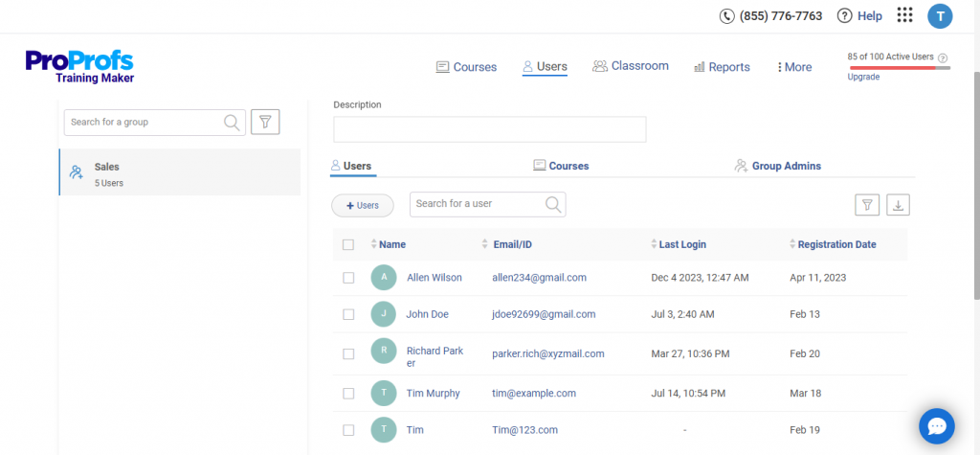Image resolution: width=980 pixels, height=455 pixels.
Task: Check the box next to Allen Wilson
Action: point(348,278)
